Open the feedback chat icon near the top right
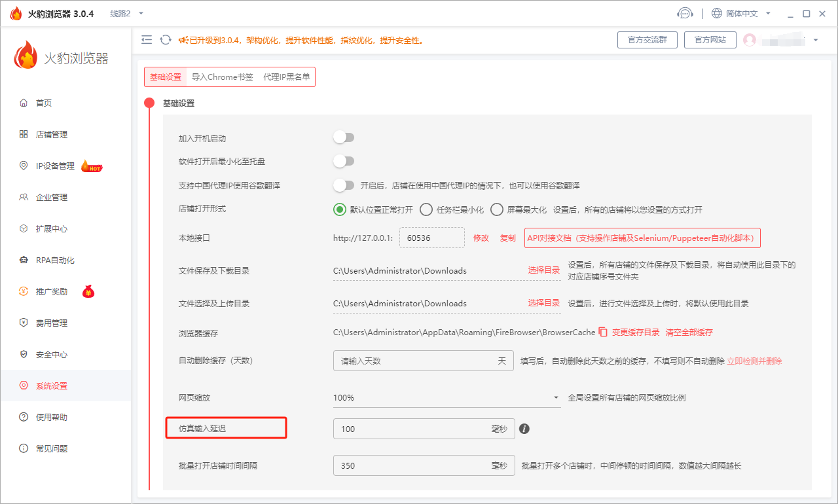Viewport: 838px width, 504px height. coord(685,13)
